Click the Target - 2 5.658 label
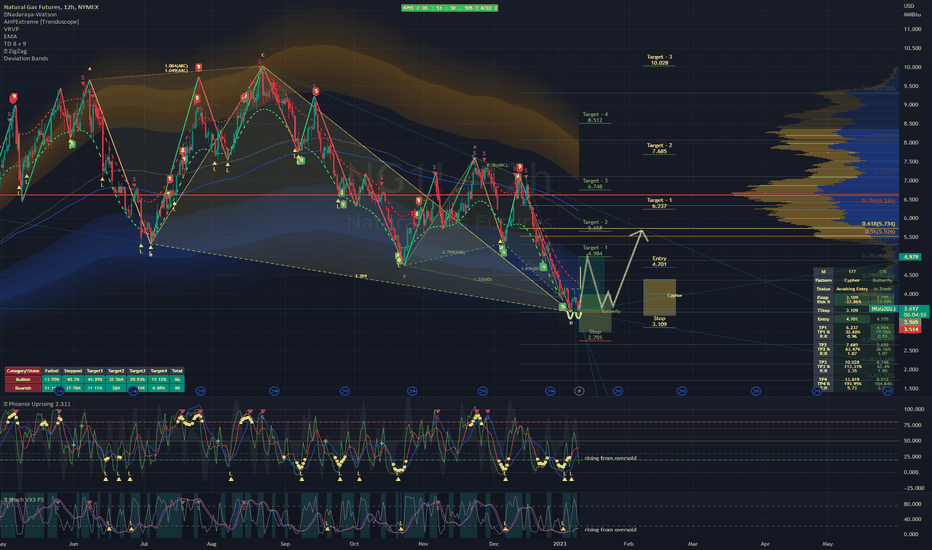932x550 pixels. click(595, 225)
